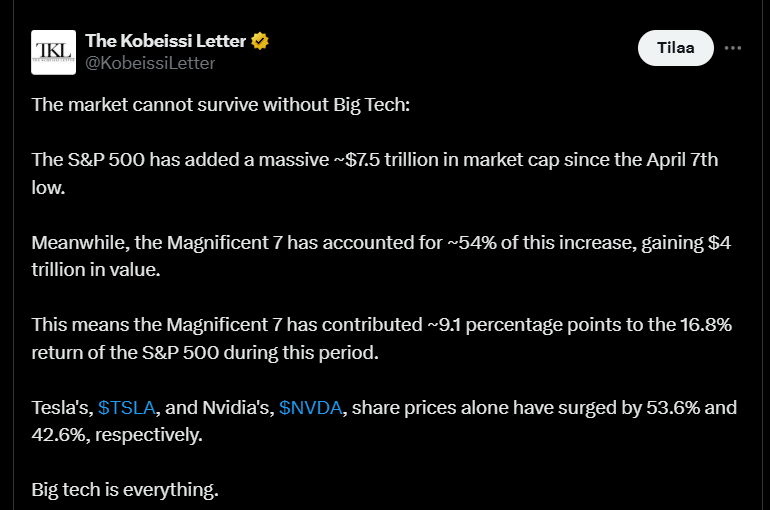Click the gold verified badge icon

pyautogui.click(x=260, y=41)
